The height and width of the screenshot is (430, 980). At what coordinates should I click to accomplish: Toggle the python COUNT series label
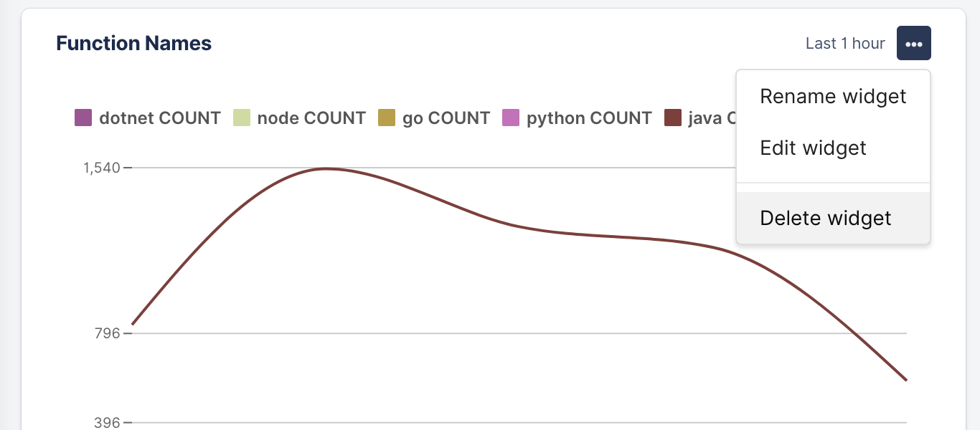pos(589,118)
